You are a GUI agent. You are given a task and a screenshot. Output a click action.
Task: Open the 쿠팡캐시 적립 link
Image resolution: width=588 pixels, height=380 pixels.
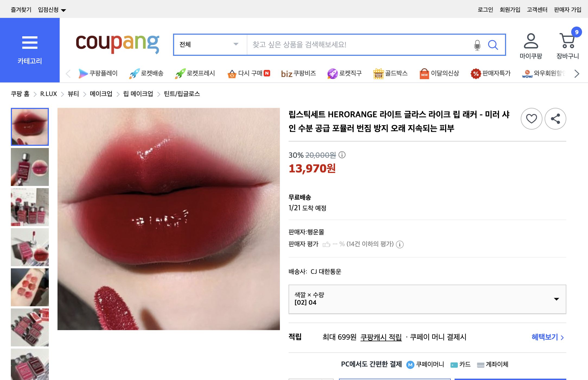(x=381, y=337)
